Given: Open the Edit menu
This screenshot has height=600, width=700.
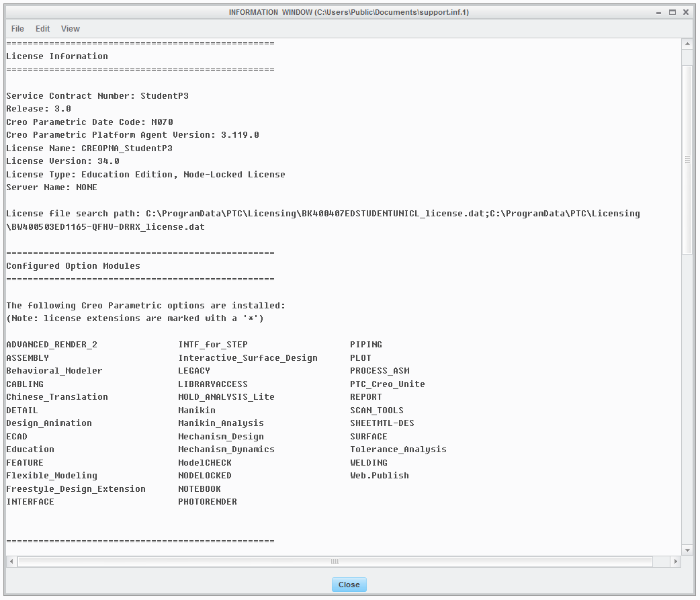Looking at the screenshot, I should click(42, 29).
